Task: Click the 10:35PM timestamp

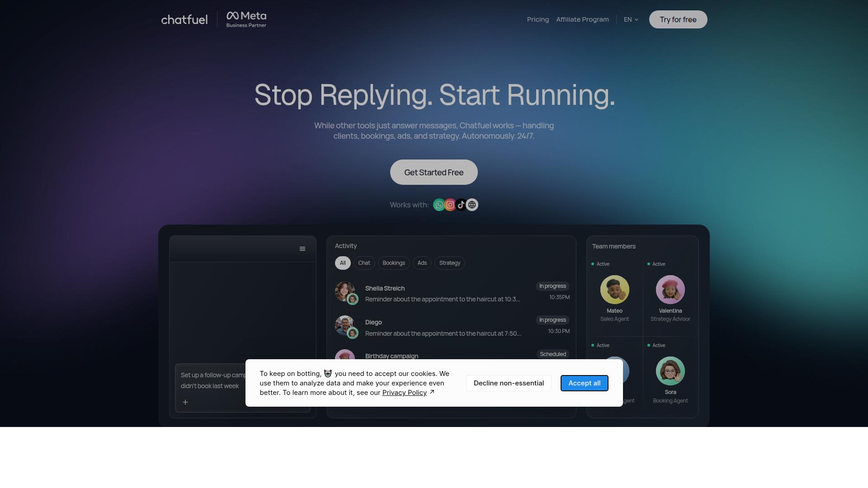Action: 559,297
